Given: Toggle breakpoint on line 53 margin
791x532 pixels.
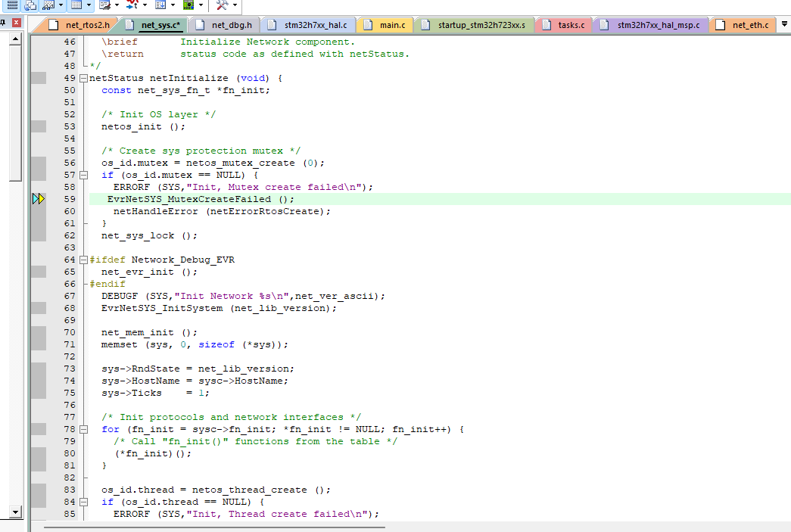Looking at the screenshot, I should pyautogui.click(x=38, y=126).
